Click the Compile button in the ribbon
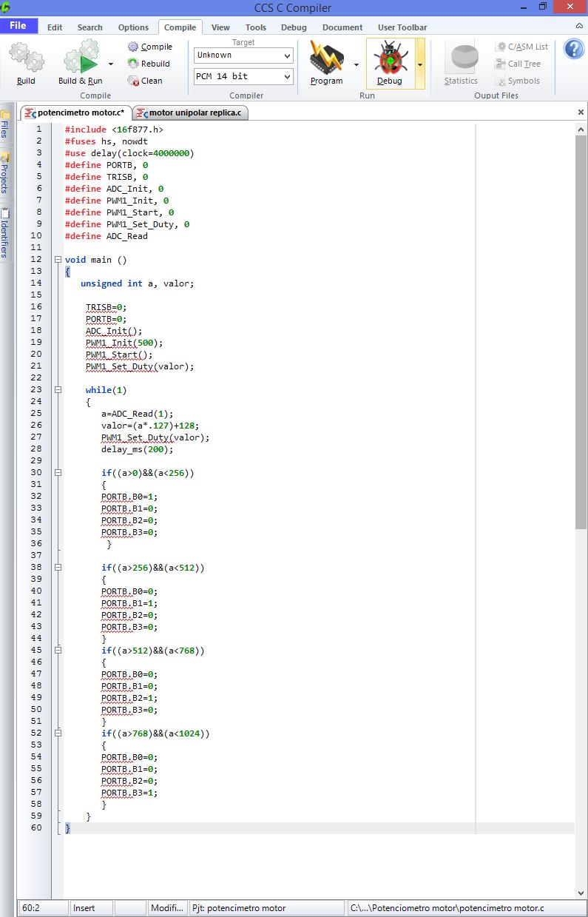Viewport: 588px width, 917px height. (149, 47)
